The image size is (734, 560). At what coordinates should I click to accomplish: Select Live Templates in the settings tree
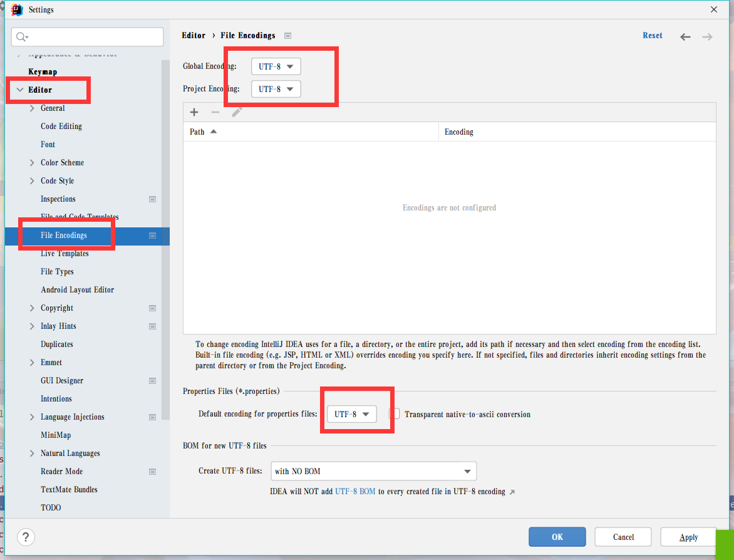coord(65,254)
